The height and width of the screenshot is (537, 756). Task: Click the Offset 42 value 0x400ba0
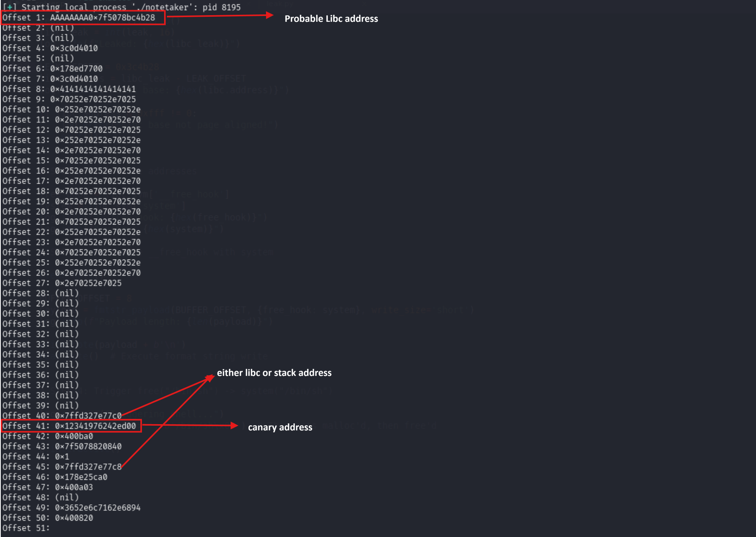pyautogui.click(x=74, y=436)
